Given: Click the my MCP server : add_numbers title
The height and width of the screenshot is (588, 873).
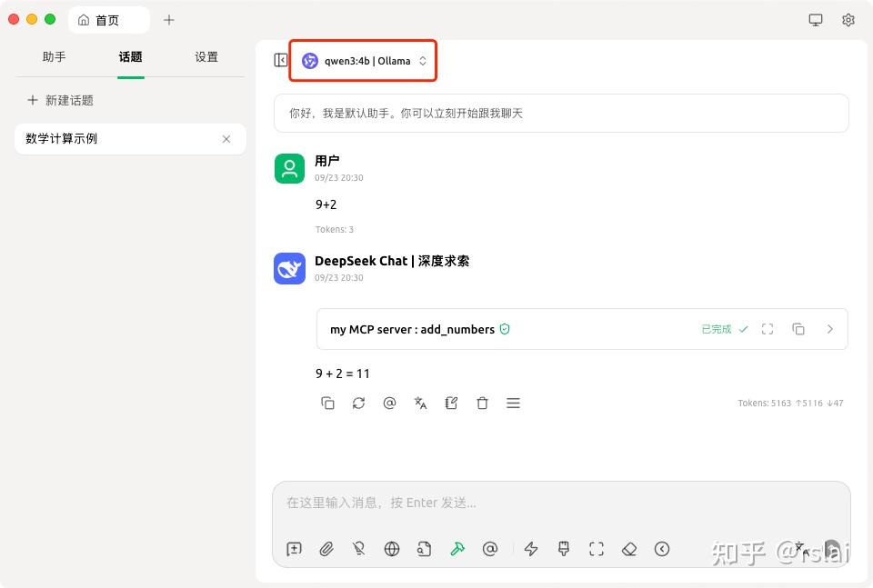Looking at the screenshot, I should coord(412,329).
